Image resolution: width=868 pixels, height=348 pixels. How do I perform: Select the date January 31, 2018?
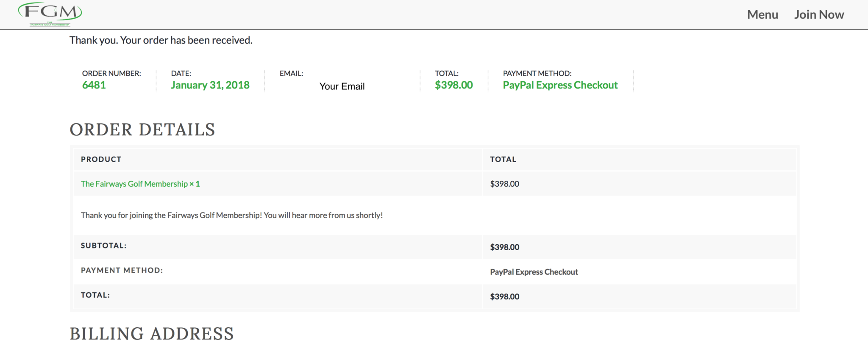point(210,85)
